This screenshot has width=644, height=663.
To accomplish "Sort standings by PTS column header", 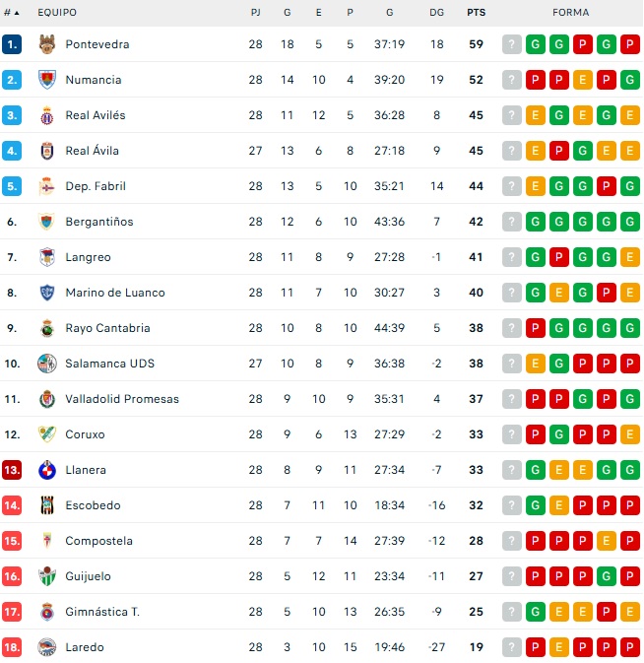I will pos(477,13).
